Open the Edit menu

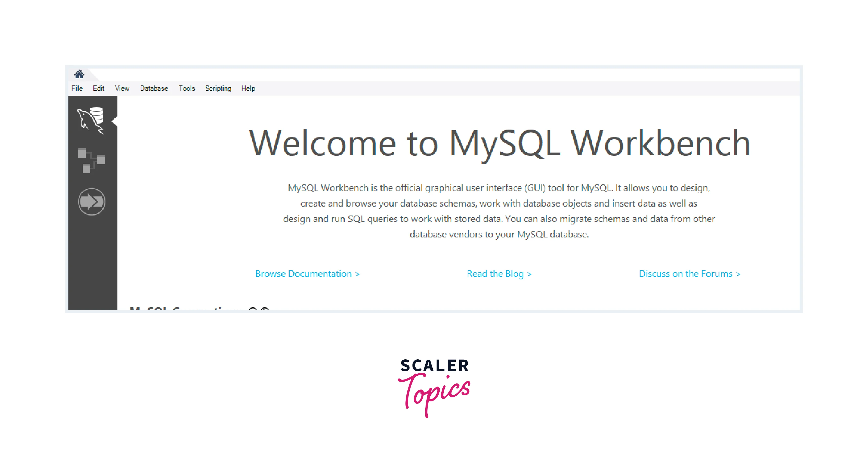coord(99,88)
